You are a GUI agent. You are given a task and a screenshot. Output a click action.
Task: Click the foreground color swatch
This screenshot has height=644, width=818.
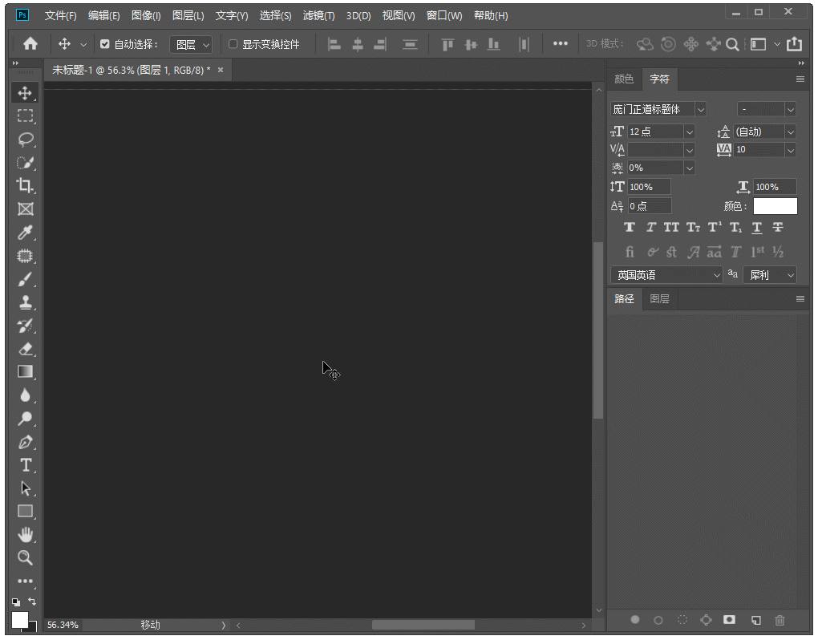(x=20, y=620)
